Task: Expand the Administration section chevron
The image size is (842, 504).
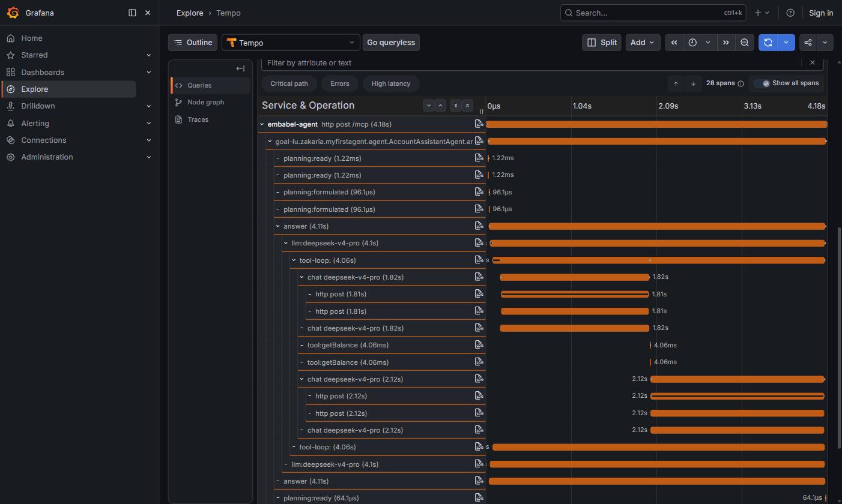Action: [x=149, y=157]
